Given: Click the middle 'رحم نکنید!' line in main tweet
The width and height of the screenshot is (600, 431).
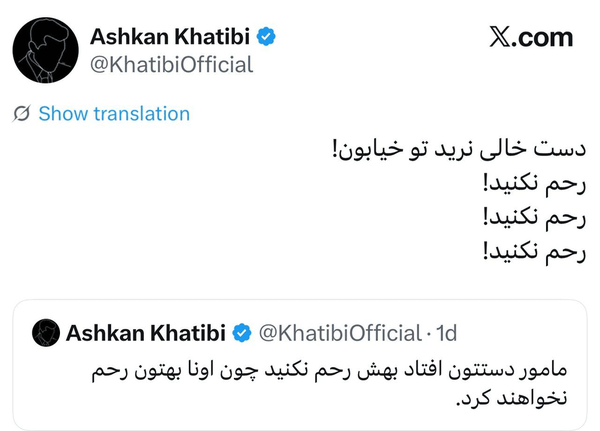Looking at the screenshot, I should (x=533, y=216).
